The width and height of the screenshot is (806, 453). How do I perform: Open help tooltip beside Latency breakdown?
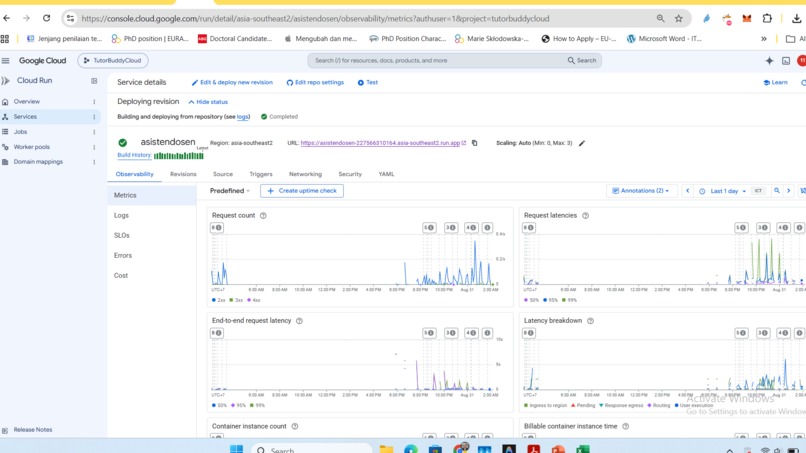(590, 321)
